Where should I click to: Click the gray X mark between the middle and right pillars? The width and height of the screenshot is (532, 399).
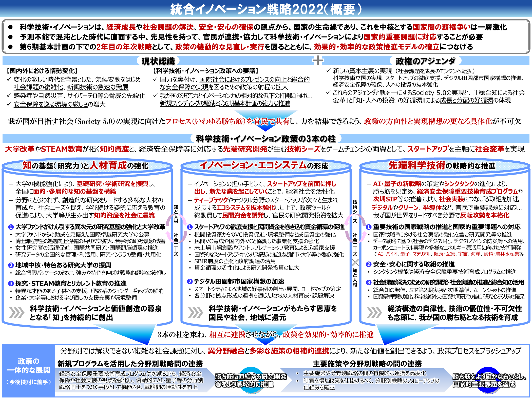355,262
